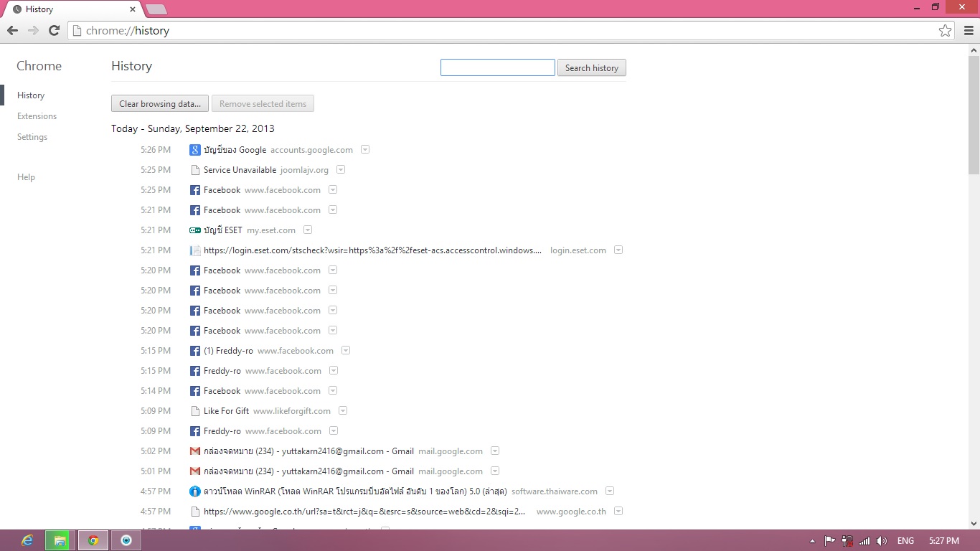Click the date heading Today - Sunday, September 22, 2013
Image resolution: width=980 pixels, height=551 pixels.
tap(193, 128)
